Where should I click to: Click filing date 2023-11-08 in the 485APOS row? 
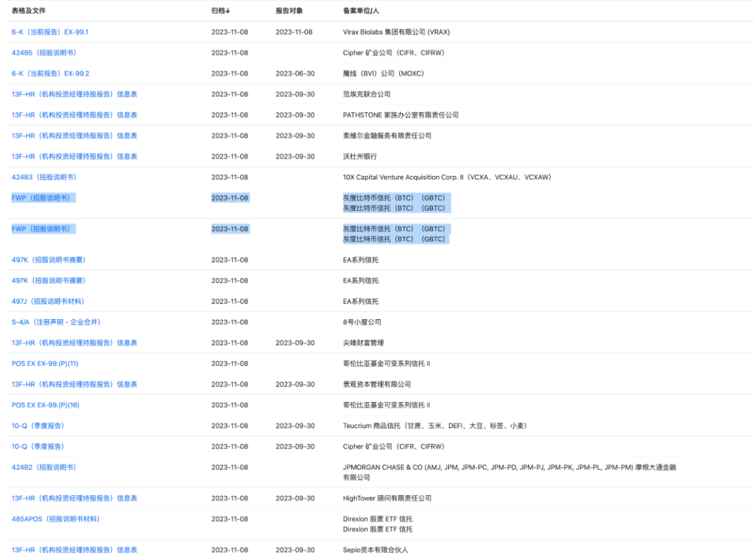(230, 519)
